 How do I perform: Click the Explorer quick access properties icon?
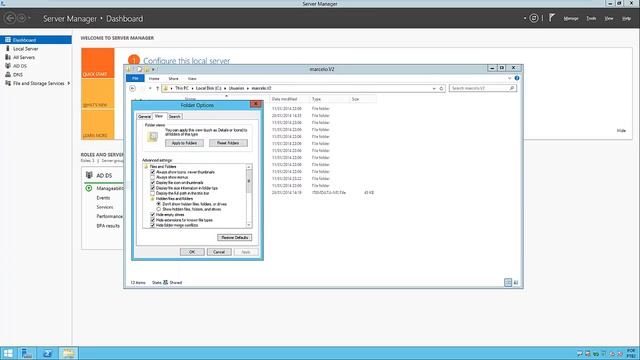tap(139, 69)
